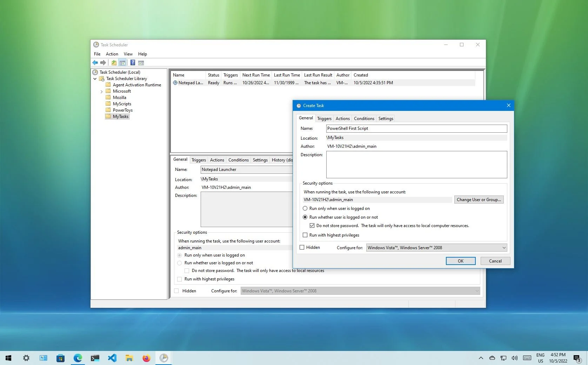Toggle Show/Hide Console Tree toolbar icon
588x365 pixels.
click(x=122, y=63)
